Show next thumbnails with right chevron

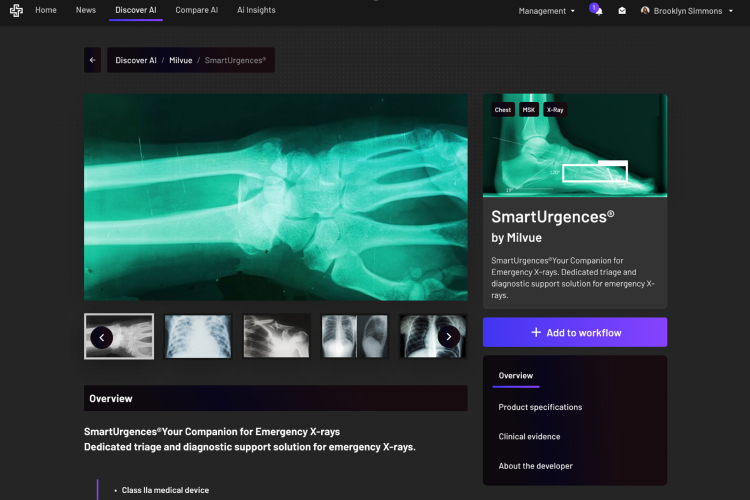[x=449, y=337]
